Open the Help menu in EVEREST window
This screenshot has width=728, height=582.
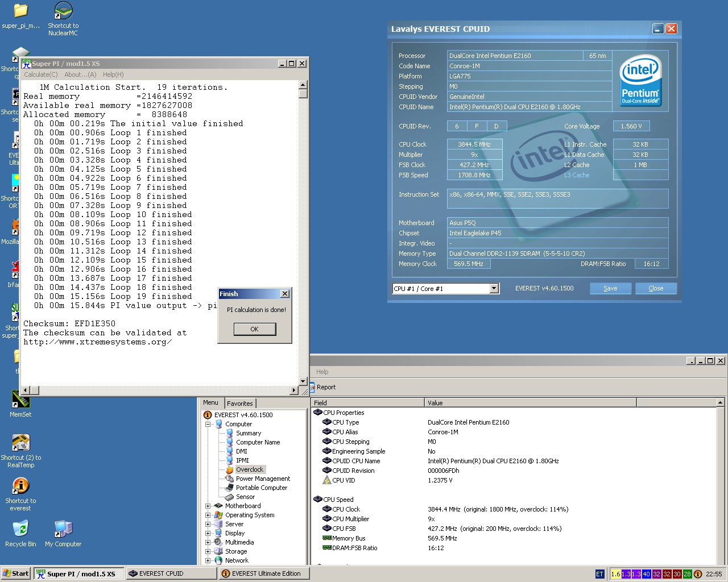[322, 372]
